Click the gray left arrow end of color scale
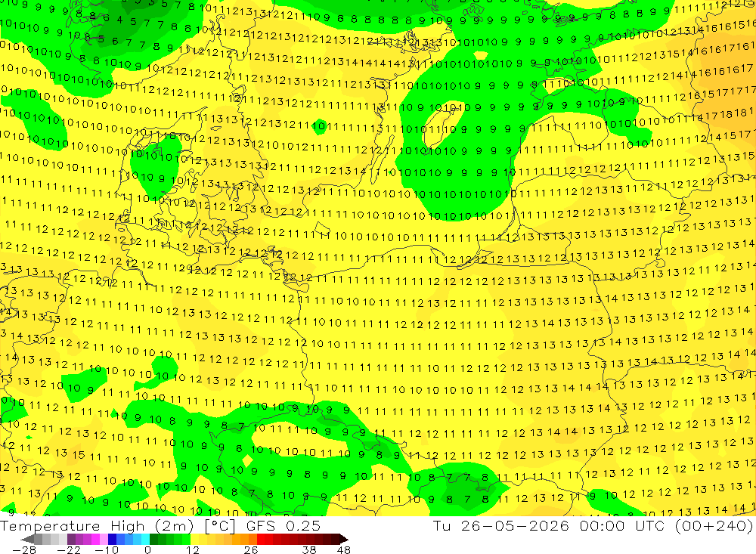756x554 pixels. pyautogui.click(x=27, y=539)
